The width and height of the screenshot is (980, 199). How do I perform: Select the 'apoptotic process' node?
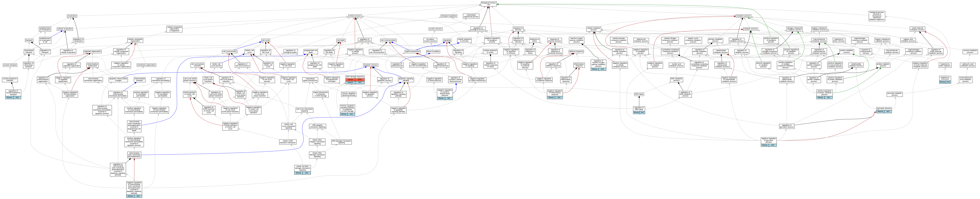(371, 65)
